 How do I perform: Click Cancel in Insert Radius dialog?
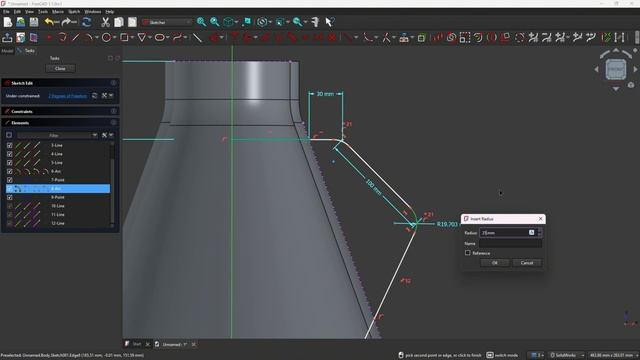tap(527, 263)
